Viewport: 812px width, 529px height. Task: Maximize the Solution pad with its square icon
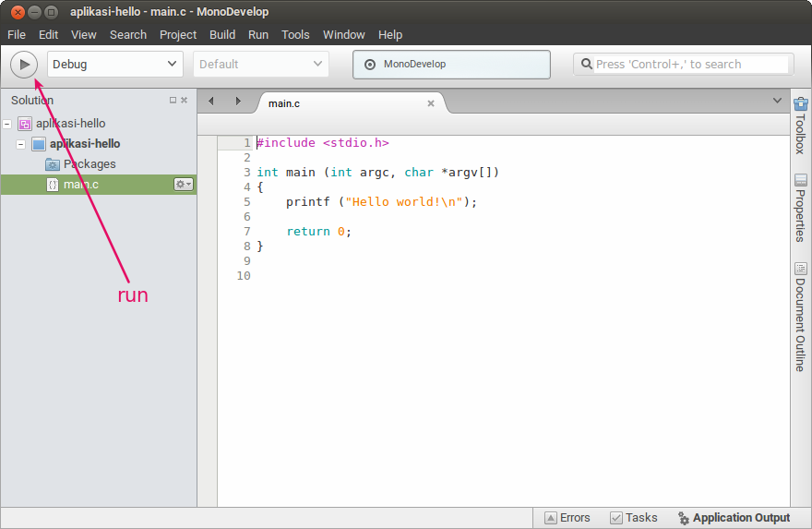(173, 100)
